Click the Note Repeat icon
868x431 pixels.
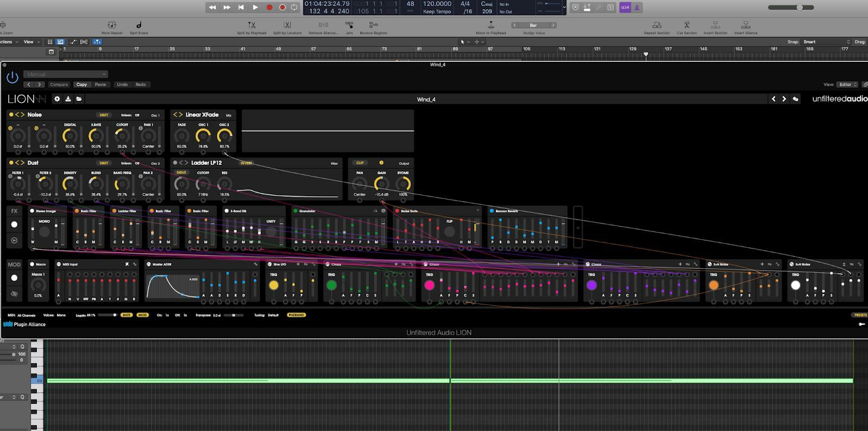[112, 25]
